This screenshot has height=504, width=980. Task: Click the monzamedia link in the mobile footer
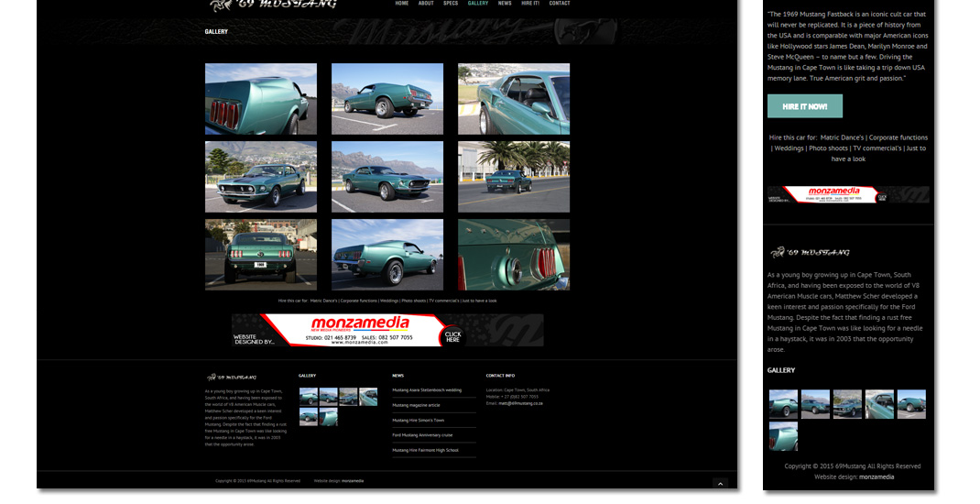(876, 477)
